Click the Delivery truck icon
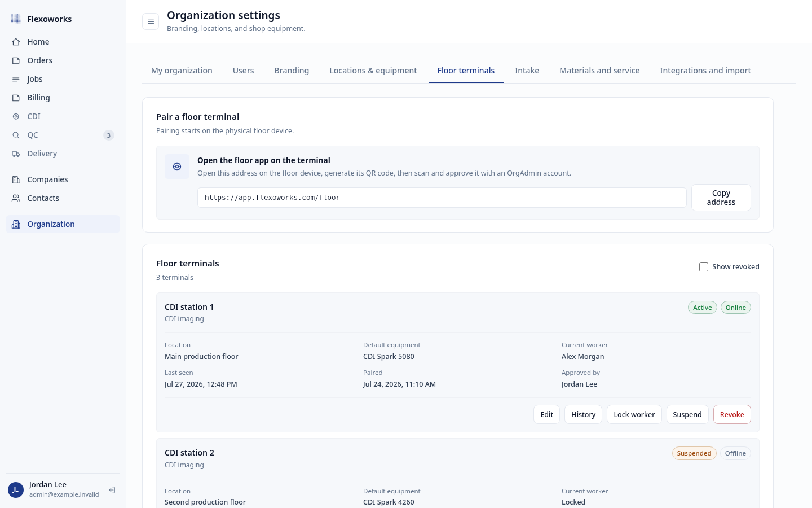The image size is (812, 508). [16, 154]
